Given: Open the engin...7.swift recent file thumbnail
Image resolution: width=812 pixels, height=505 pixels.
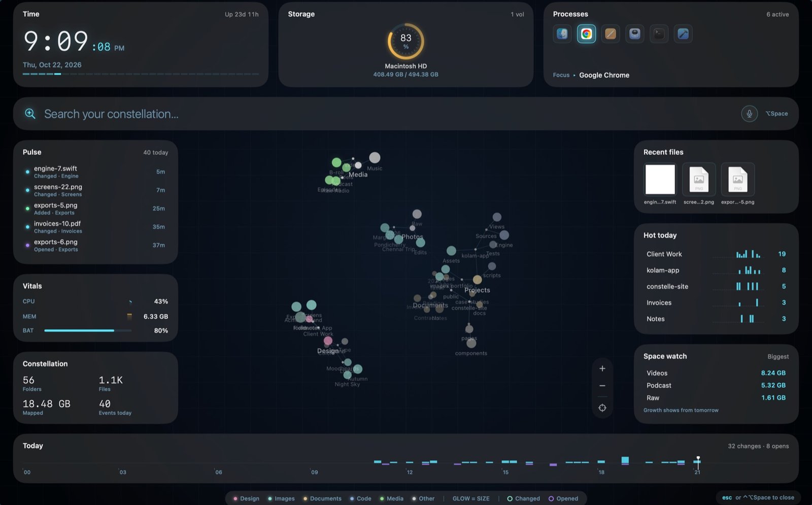Looking at the screenshot, I should point(660,179).
